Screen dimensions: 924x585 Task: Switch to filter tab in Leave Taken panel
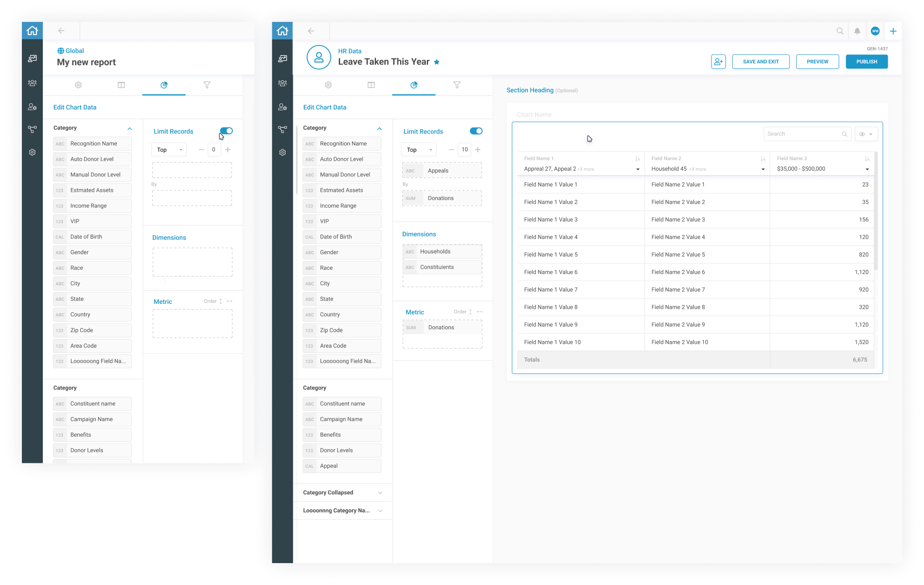click(457, 85)
